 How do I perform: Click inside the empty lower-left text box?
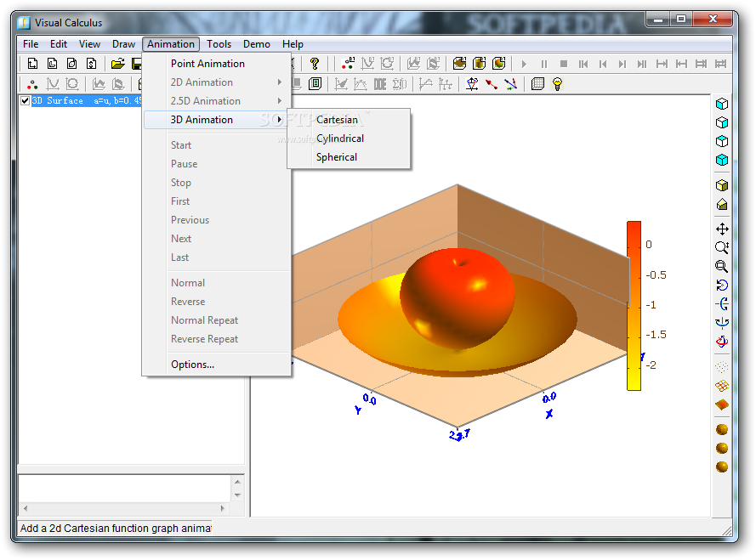click(124, 489)
